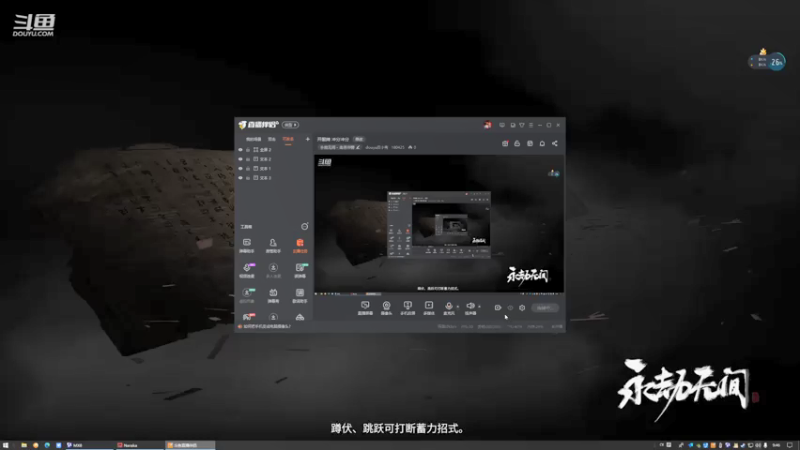Add a phone screen cast source
This screenshot has width=800, height=450.
tap(407, 308)
